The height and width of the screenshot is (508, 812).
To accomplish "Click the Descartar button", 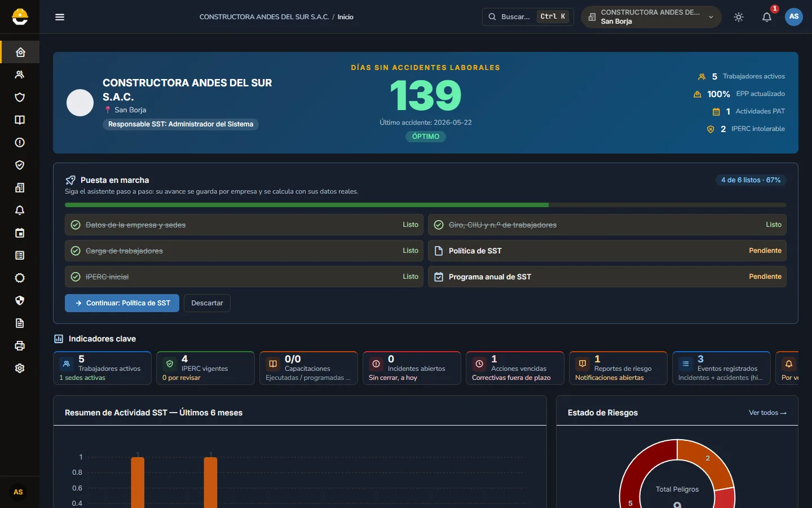I will pos(207,303).
